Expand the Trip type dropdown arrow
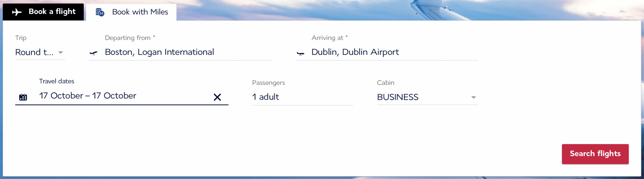Viewport: 644px width, 179px height. click(60, 53)
